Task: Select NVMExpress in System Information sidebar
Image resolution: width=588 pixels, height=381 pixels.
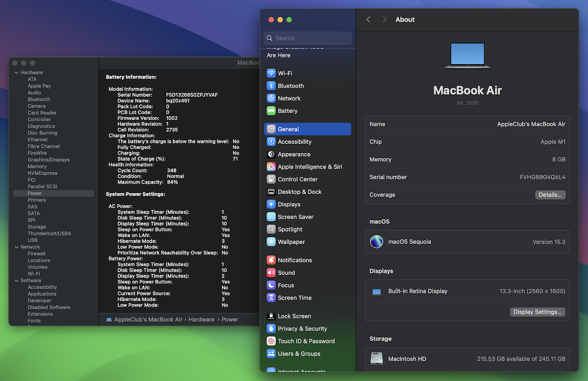Action: [x=42, y=173]
